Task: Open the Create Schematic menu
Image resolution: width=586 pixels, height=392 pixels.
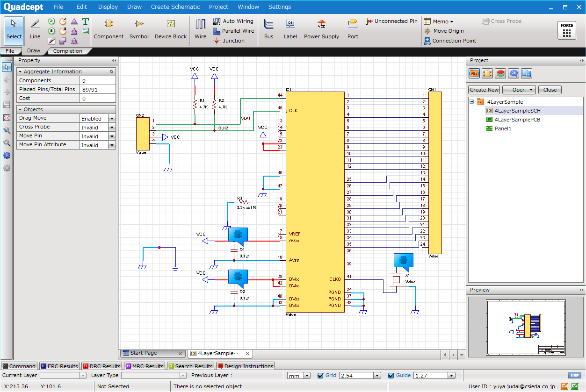Action: pos(175,7)
